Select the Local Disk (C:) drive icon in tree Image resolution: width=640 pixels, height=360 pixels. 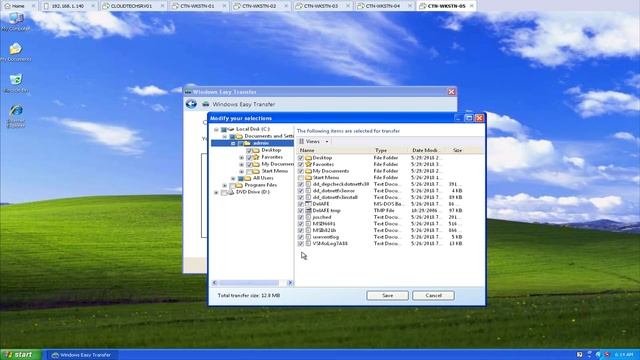[x=230, y=129]
